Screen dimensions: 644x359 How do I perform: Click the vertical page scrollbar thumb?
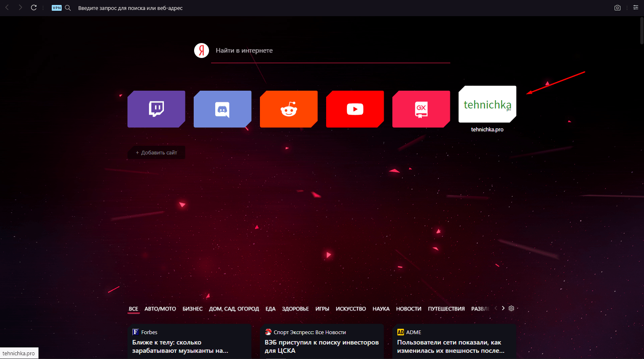pos(642,31)
